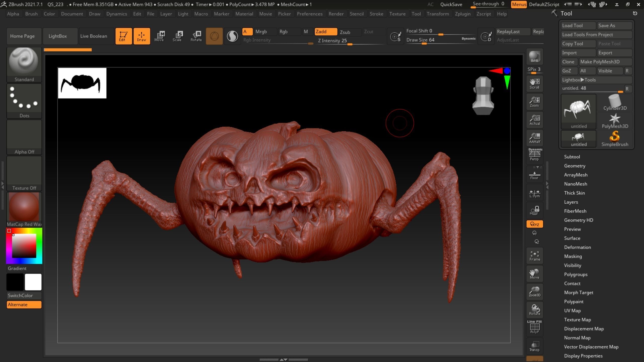The height and width of the screenshot is (362, 644).
Task: Select the PolyMesh3D star tool
Action: 615,121
